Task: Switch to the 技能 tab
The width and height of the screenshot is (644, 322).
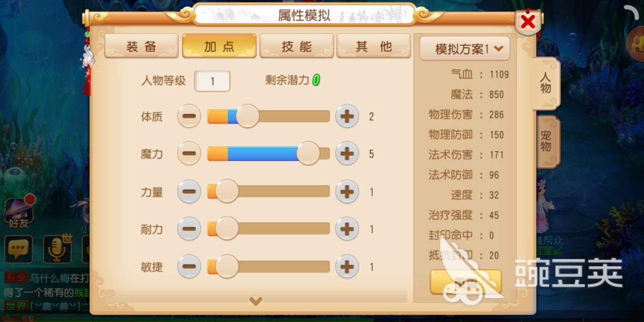Action: [296, 47]
